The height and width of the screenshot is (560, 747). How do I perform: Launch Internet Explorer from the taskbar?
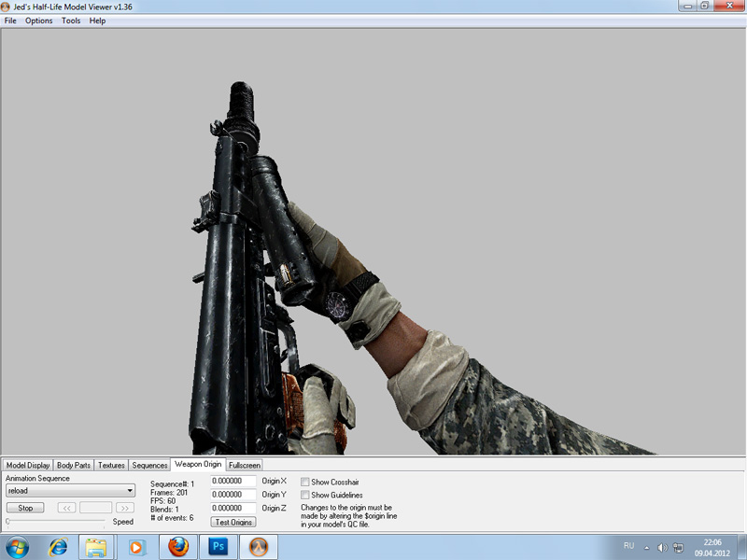coord(58,547)
